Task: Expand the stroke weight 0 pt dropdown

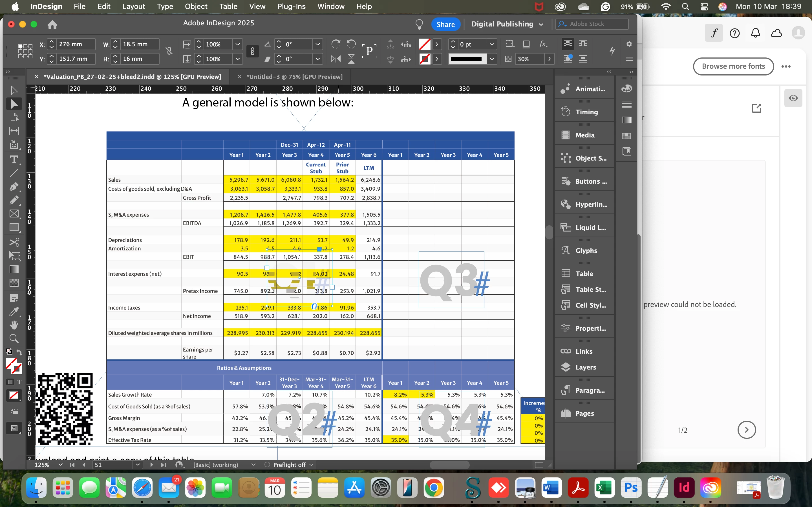Action: click(491, 44)
